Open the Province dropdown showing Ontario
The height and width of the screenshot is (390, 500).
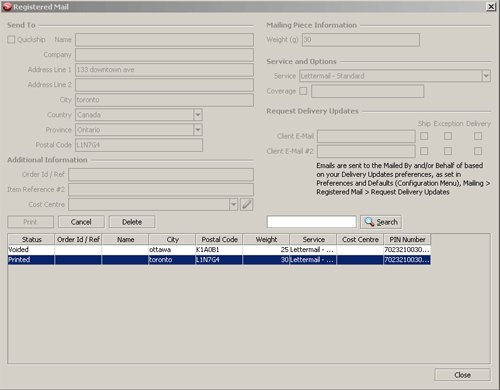click(198, 130)
